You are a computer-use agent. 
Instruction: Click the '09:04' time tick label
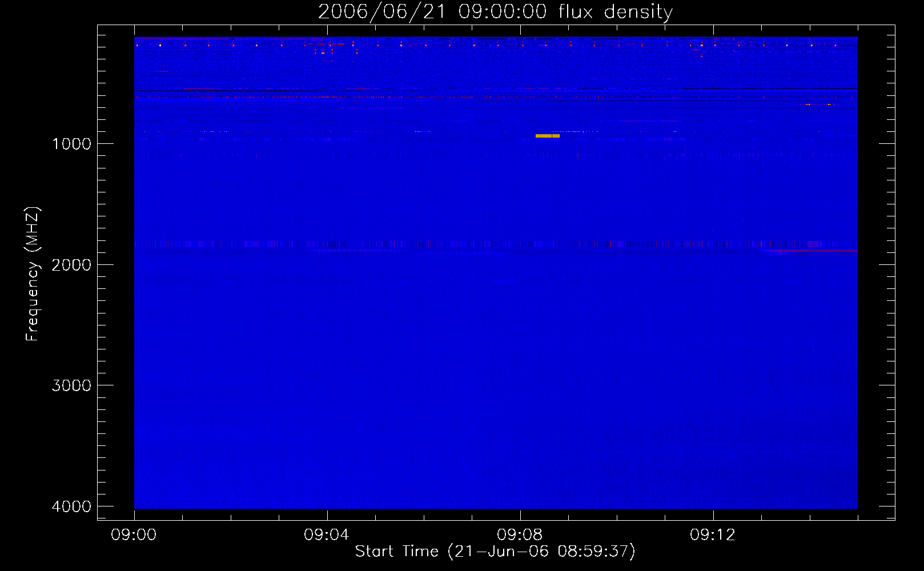click(327, 535)
